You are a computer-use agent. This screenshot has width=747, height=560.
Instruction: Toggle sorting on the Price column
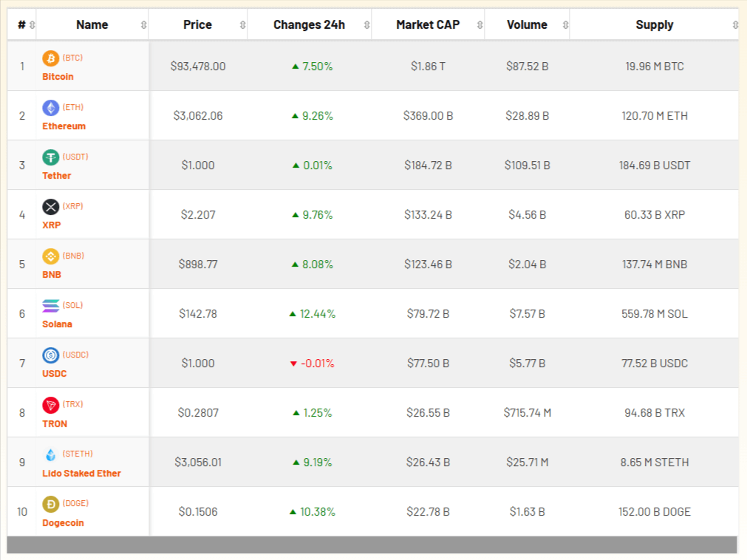click(242, 24)
